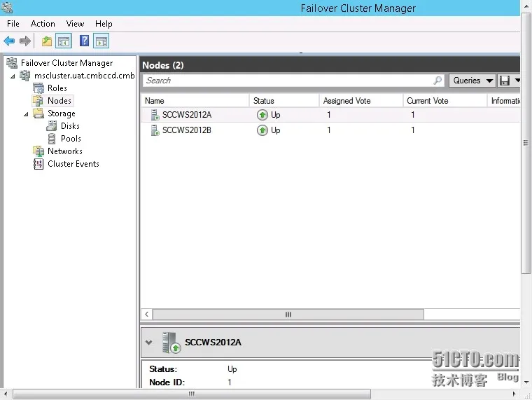The height and width of the screenshot is (400, 532).
Task: Open the Queries dropdown
Action: (472, 81)
